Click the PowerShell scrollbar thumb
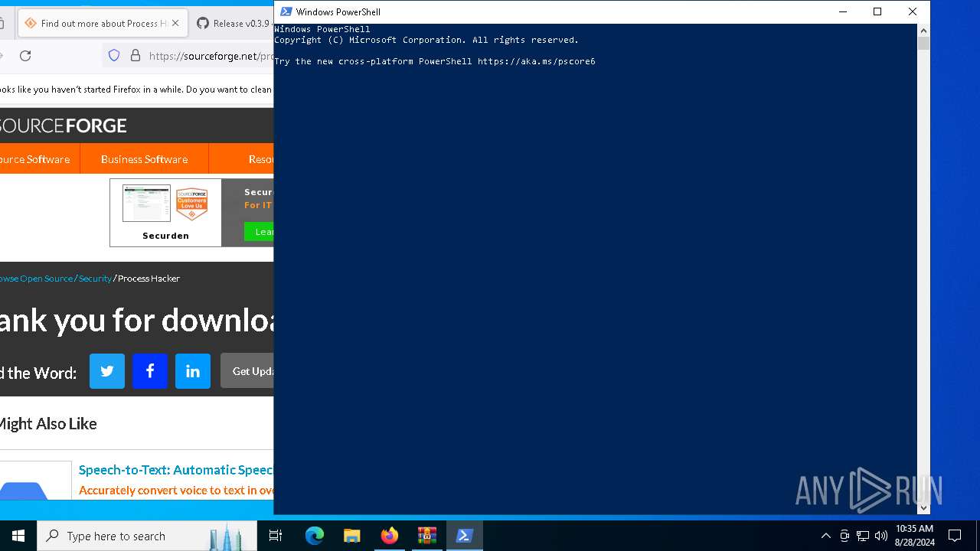 click(923, 43)
